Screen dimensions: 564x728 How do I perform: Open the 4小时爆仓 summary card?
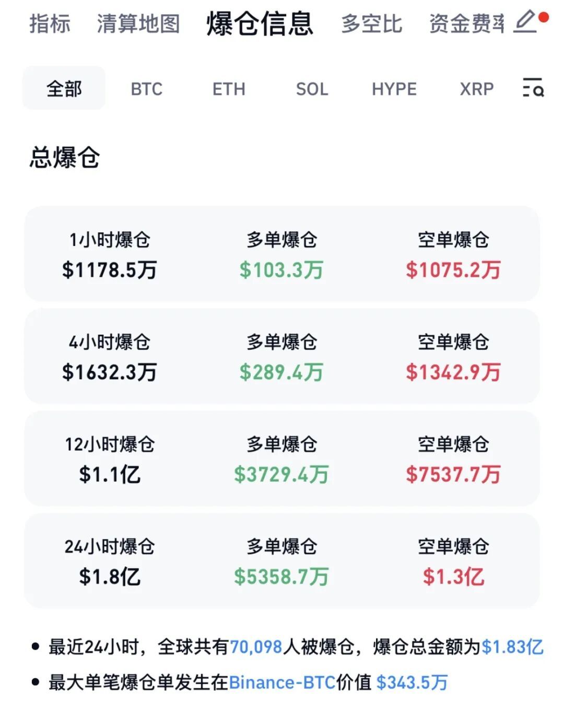click(x=281, y=356)
